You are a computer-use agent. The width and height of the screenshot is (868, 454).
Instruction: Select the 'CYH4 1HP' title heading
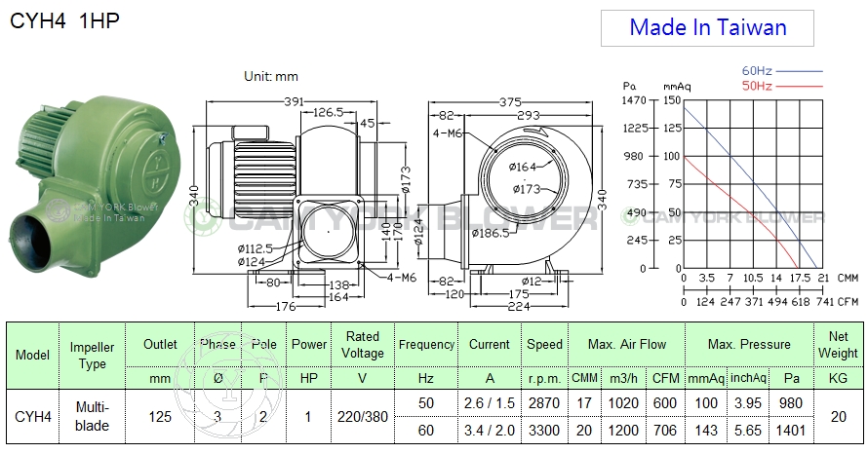(64, 21)
